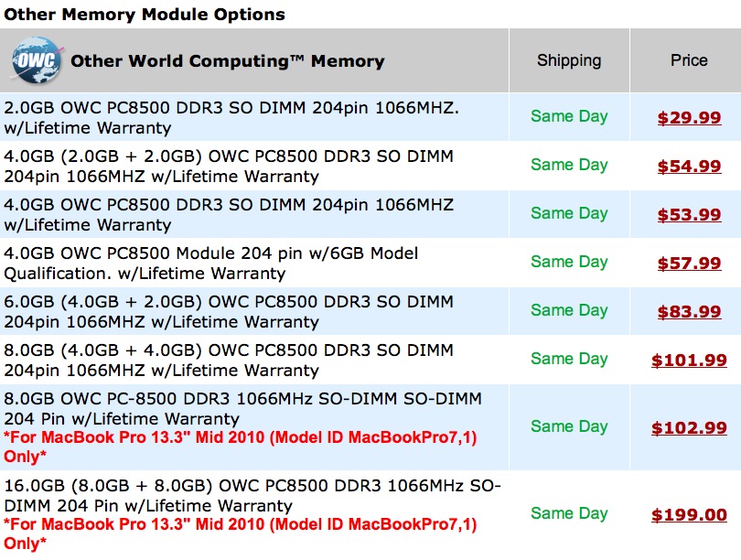The width and height of the screenshot is (741, 560).
Task: Click the OWC logo icon
Action: [37, 61]
